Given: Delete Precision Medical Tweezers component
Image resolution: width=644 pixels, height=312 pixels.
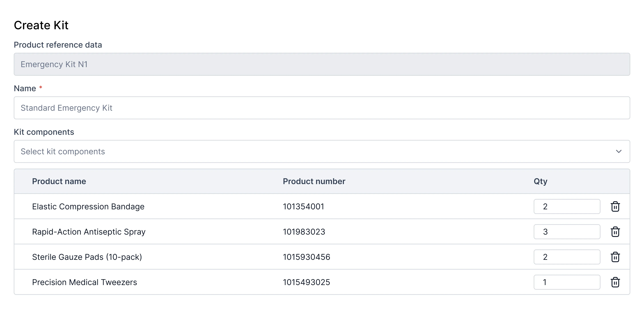Looking at the screenshot, I should click(615, 282).
